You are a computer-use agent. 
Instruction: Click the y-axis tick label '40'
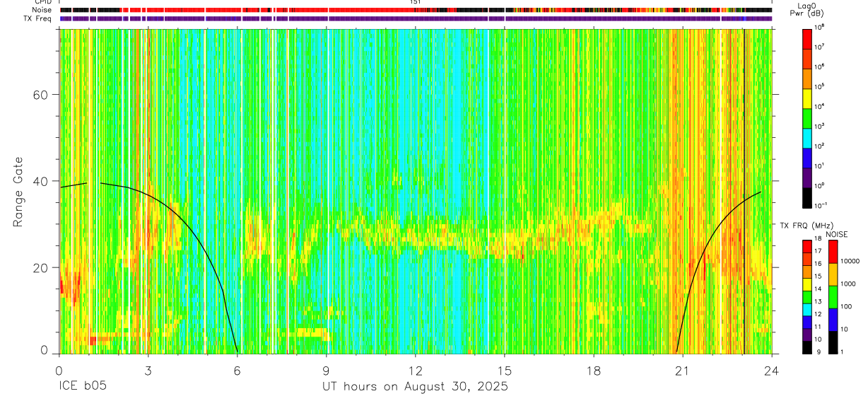(41, 181)
